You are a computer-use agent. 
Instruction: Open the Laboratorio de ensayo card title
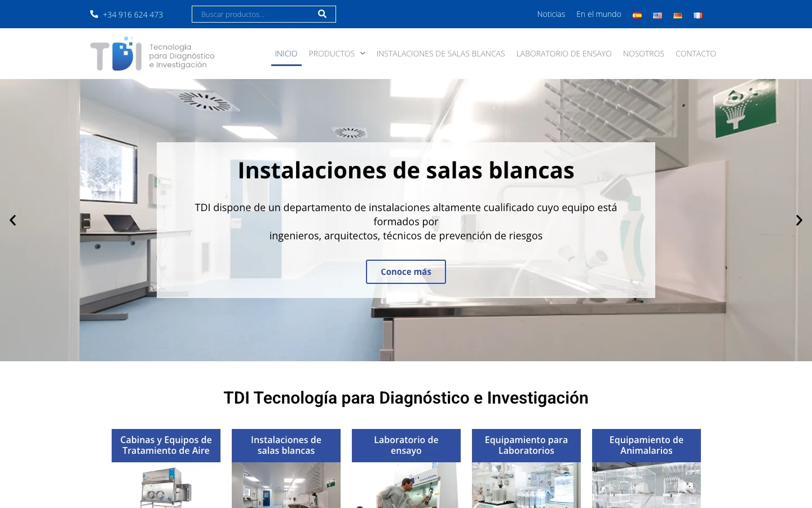coord(406,445)
